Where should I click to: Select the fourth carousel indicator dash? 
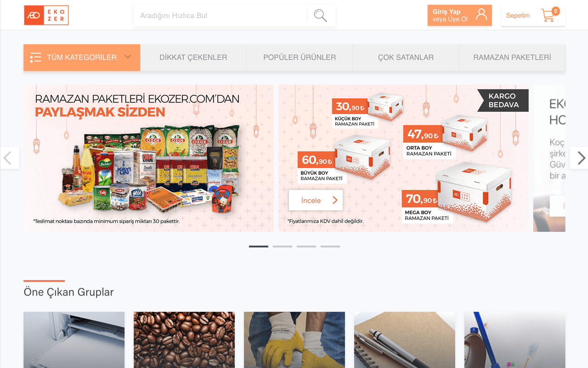point(330,247)
